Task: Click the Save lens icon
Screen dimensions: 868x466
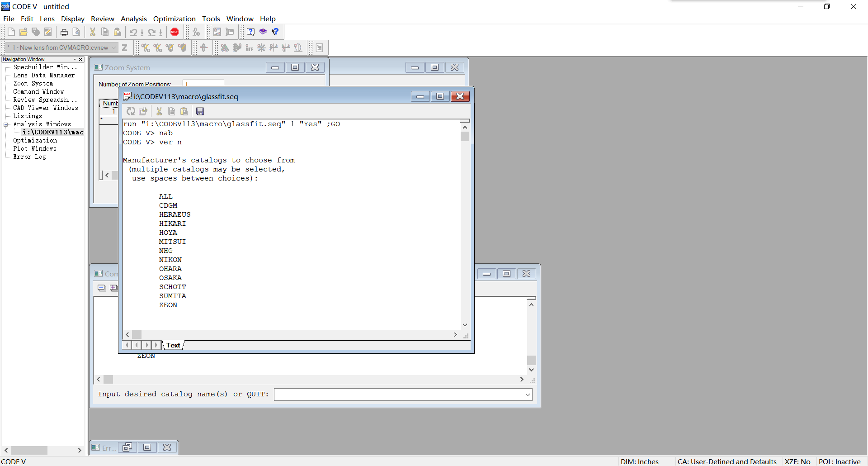Action: (36, 32)
